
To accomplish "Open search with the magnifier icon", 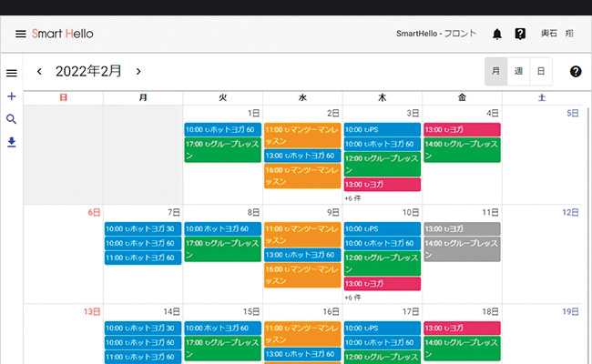I will coord(12,119).
